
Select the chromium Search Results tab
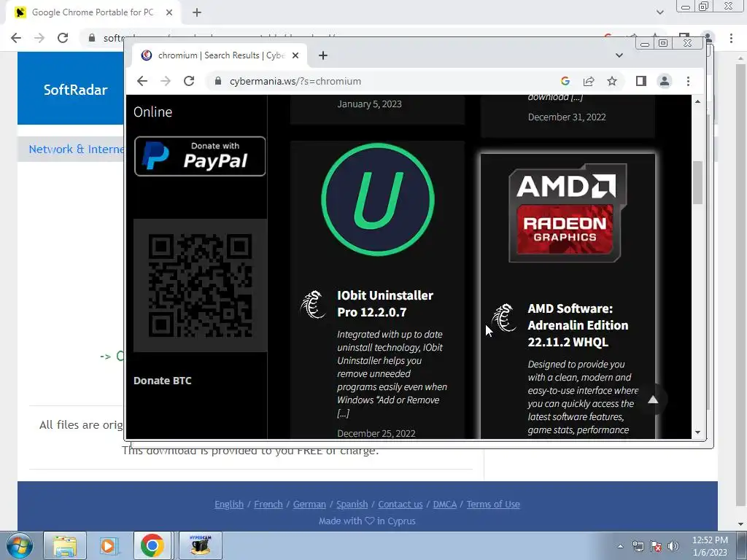(x=219, y=55)
